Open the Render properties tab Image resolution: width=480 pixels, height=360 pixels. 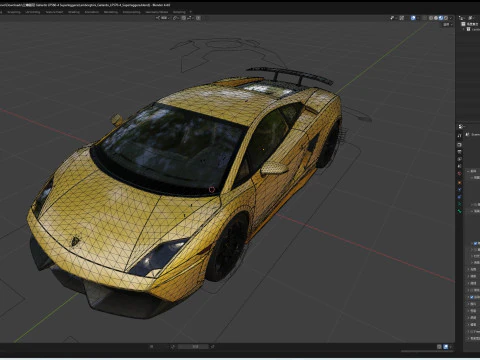[459, 145]
